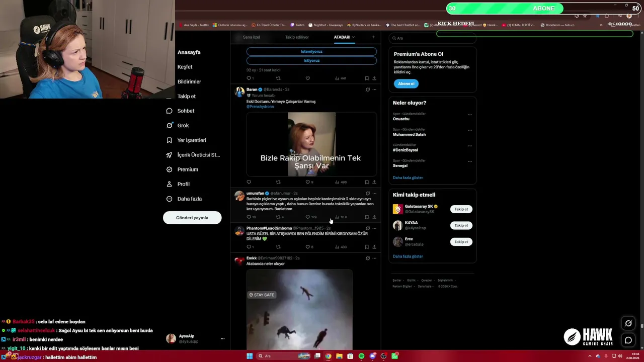The height and width of the screenshot is (362, 644).
Task: Share Baran's post
Action: tap(374, 182)
